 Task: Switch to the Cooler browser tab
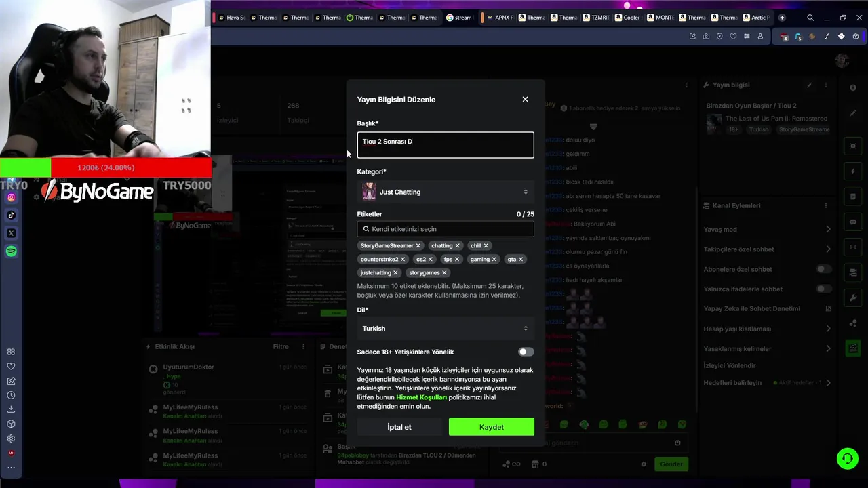(x=627, y=18)
